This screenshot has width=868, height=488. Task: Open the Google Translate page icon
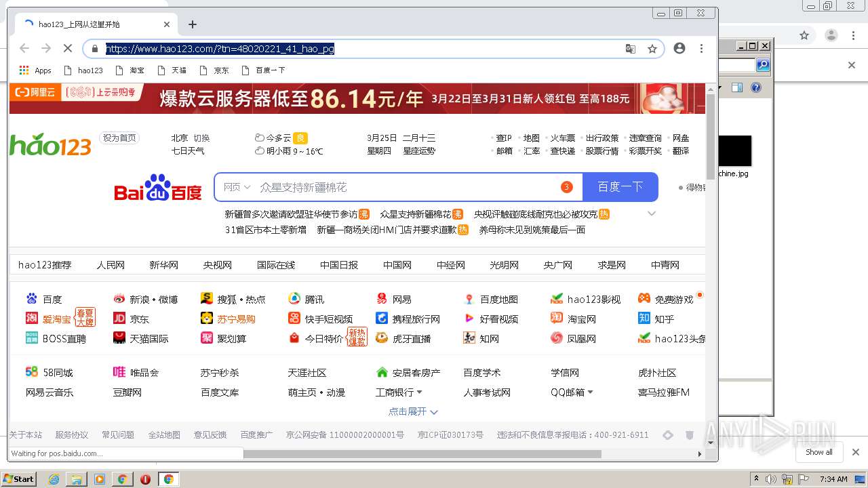[x=631, y=49]
